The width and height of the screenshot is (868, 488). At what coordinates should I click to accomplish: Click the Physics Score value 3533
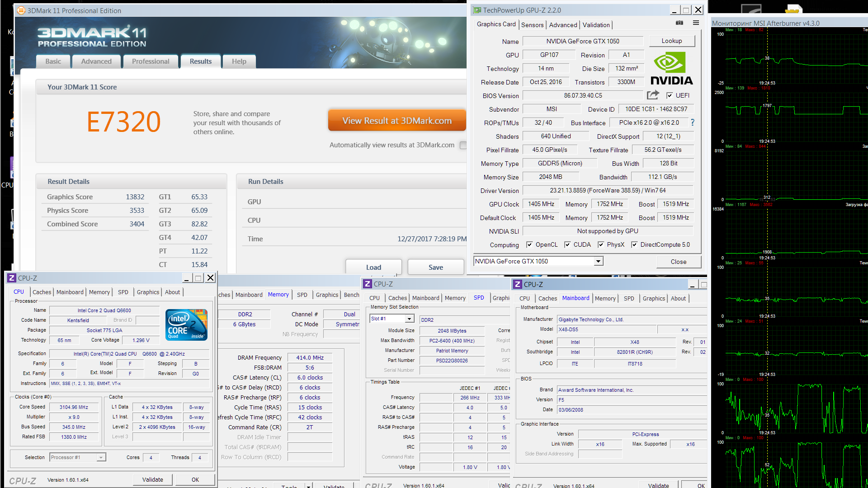coord(137,211)
